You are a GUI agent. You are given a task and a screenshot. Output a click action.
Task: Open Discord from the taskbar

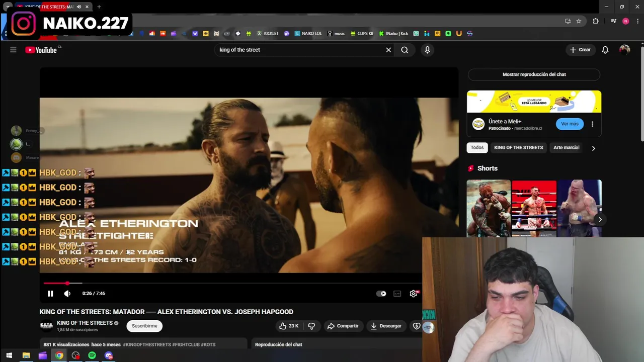point(109,355)
